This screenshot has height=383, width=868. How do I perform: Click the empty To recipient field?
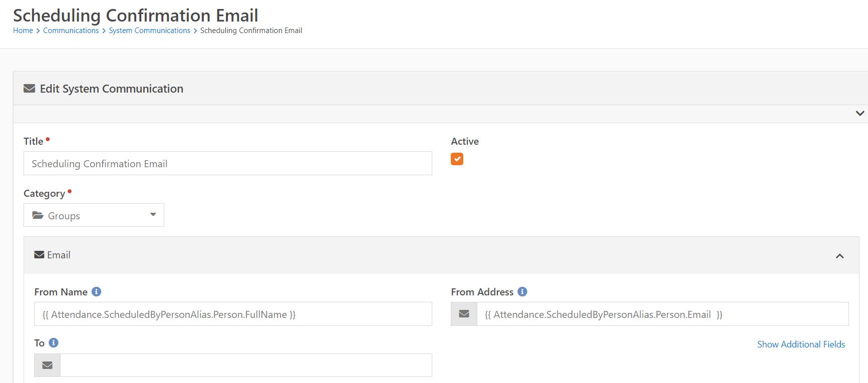point(245,365)
